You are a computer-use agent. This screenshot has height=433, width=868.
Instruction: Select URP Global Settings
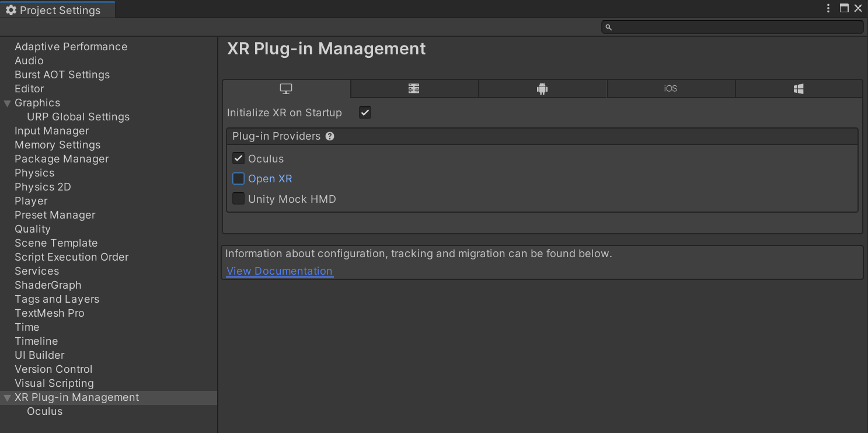click(78, 117)
